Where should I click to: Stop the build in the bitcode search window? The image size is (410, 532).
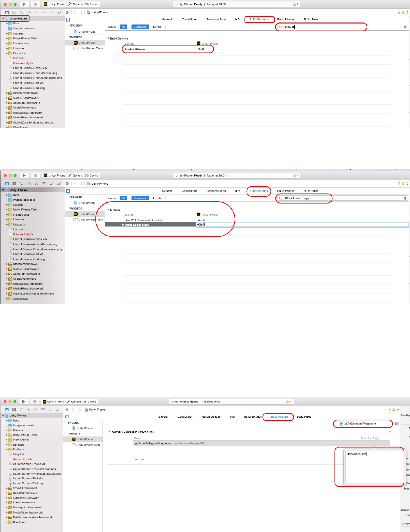point(35,4)
